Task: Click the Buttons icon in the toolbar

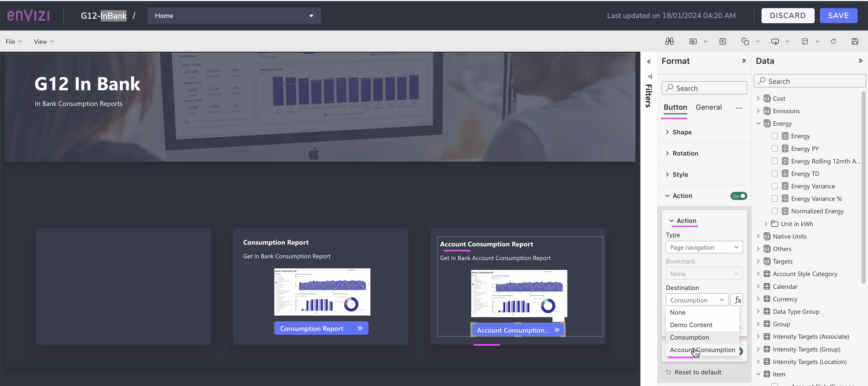Action: 775,41
